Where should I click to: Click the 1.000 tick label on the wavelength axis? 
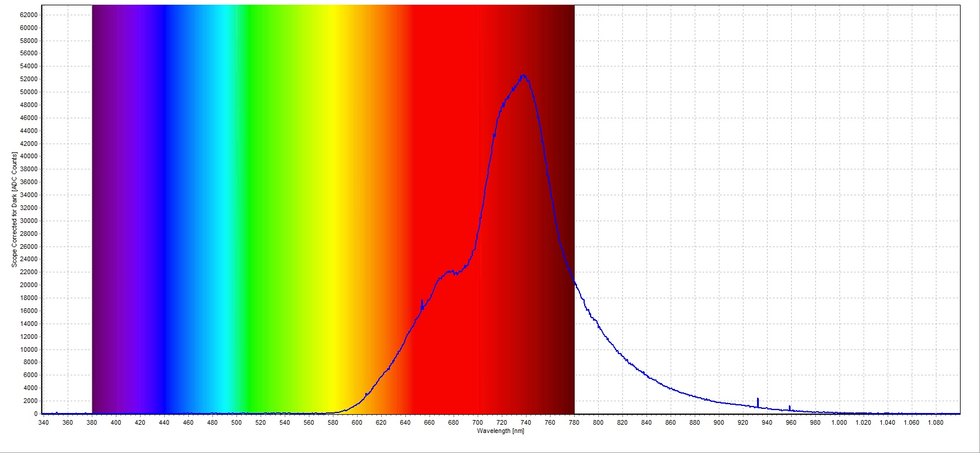click(839, 422)
